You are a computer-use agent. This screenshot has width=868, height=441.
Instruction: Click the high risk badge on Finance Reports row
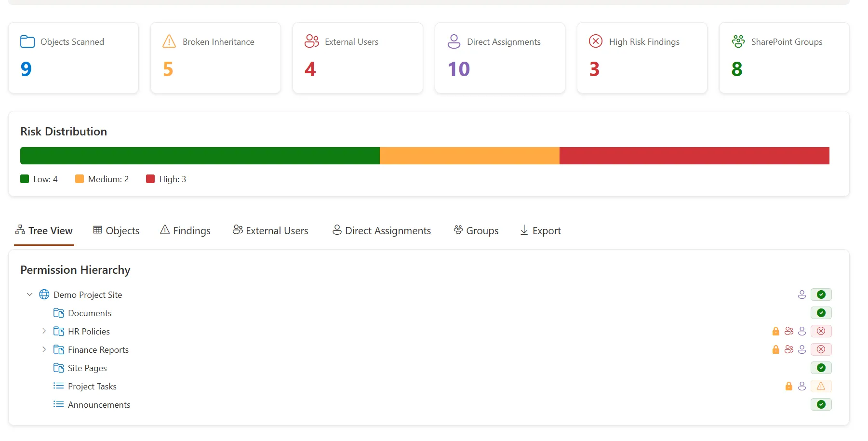821,349
